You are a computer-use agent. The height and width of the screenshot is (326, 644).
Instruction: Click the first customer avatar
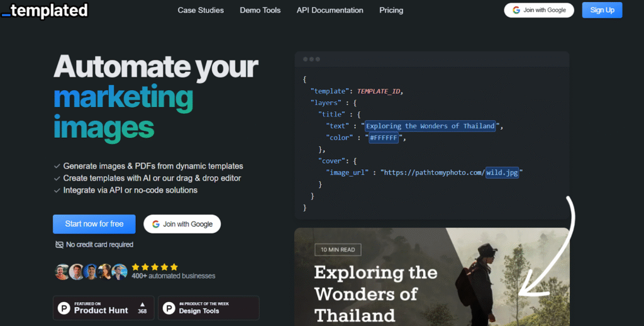[x=62, y=271]
